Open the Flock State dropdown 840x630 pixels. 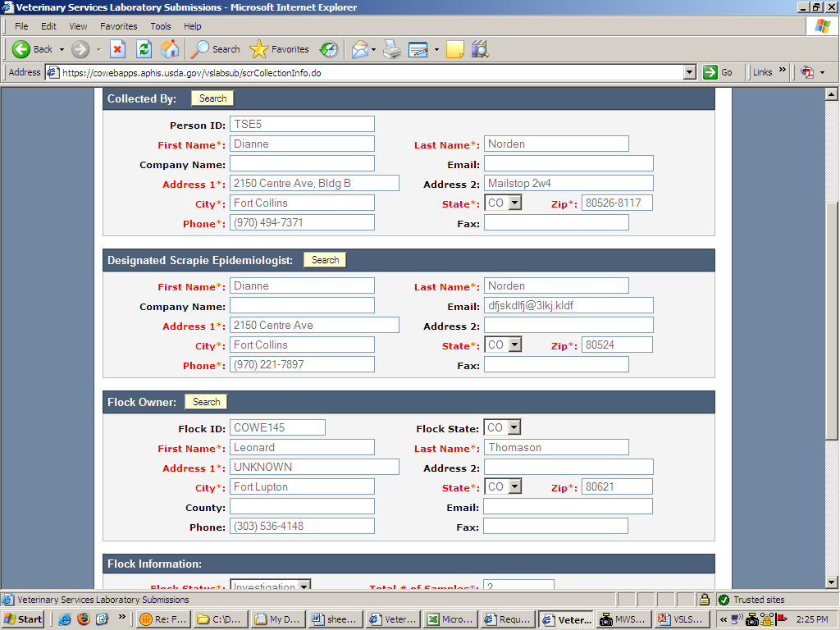[514, 427]
